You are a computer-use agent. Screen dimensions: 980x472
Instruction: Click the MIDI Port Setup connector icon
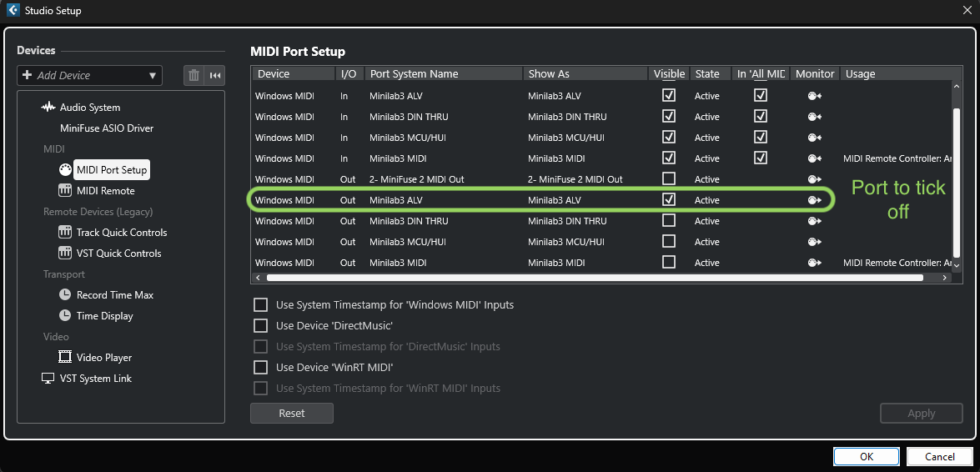click(x=65, y=170)
